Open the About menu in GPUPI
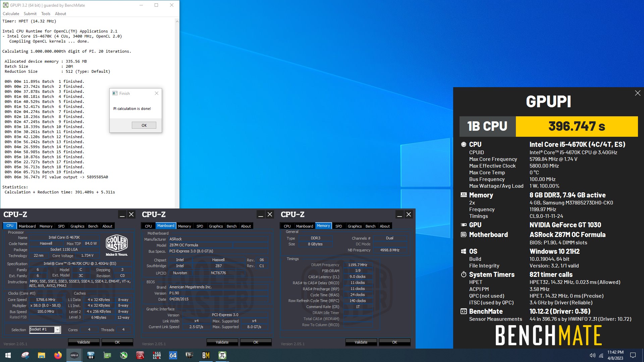Viewport: 644px width, 362px height. 60,14
